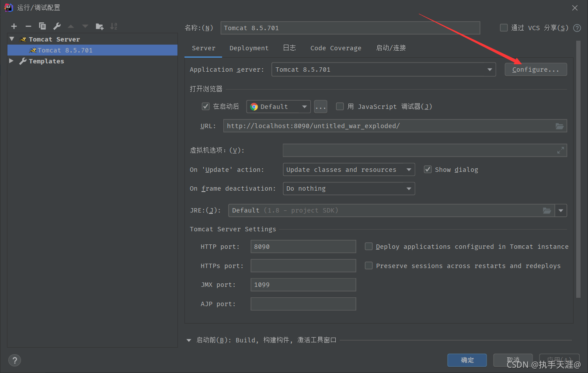This screenshot has height=373, width=588.
Task: Enable Deploy applications configured in Tomcat instance
Action: point(369,246)
